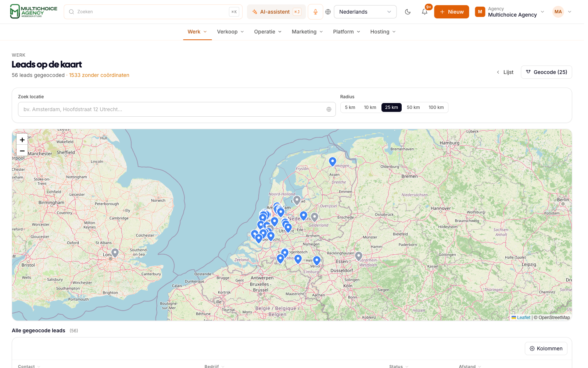The width and height of the screenshot is (588, 368).
Task: Go back to Lijst view
Action: pos(505,72)
